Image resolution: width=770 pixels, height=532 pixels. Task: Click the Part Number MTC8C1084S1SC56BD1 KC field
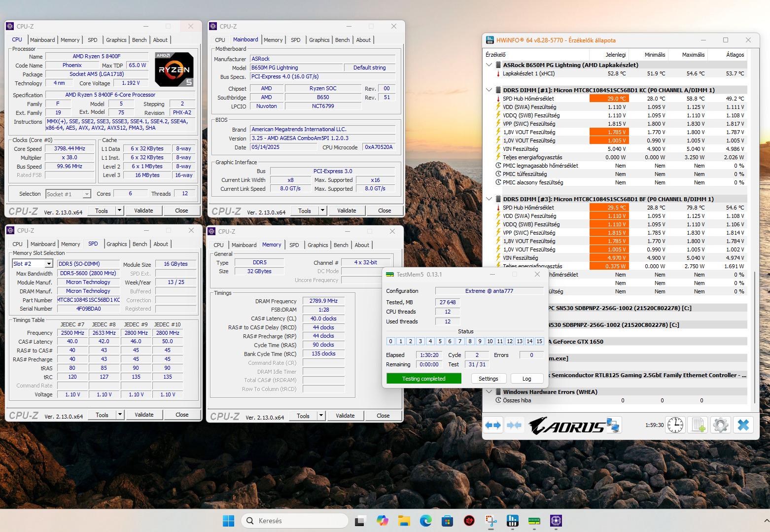[89, 300]
